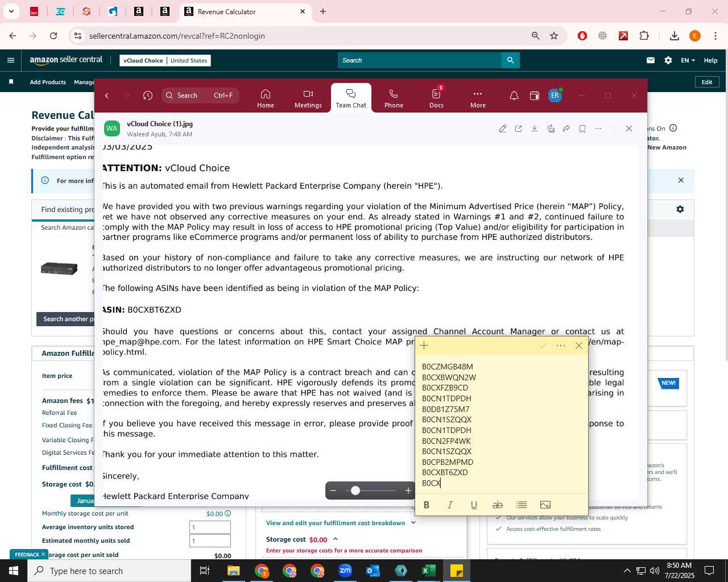Screen dimensions: 728x582
Task: Click the forward share arrow icon
Action: 566,128
